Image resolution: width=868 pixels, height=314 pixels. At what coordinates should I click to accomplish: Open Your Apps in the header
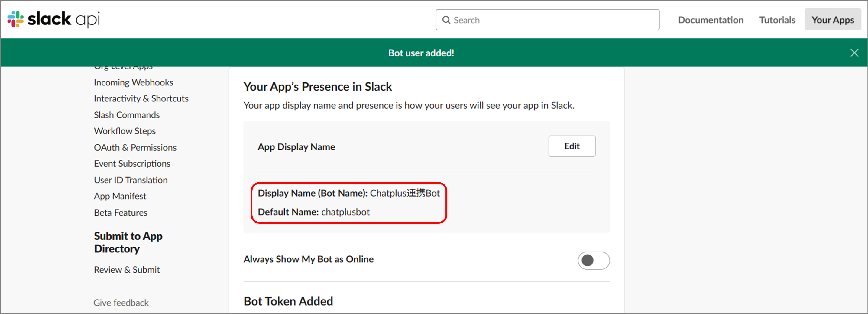pyautogui.click(x=833, y=20)
